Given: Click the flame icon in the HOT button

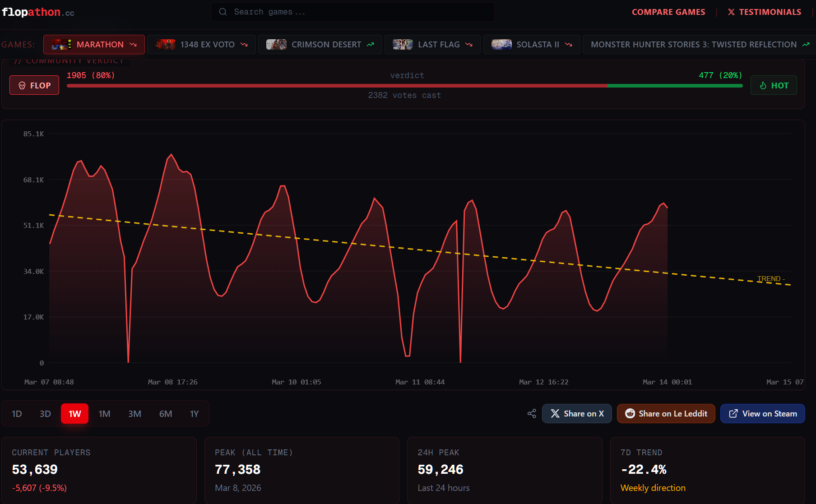Looking at the screenshot, I should (x=763, y=86).
